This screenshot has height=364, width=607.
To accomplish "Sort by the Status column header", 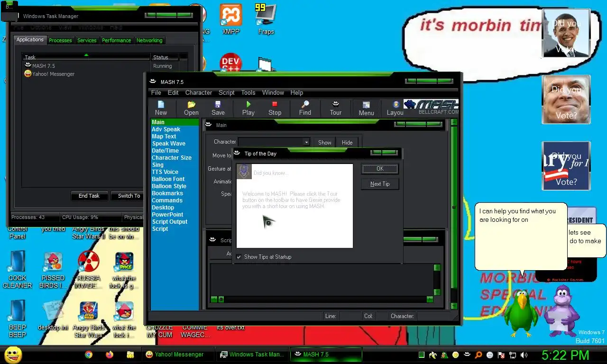I will (165, 57).
